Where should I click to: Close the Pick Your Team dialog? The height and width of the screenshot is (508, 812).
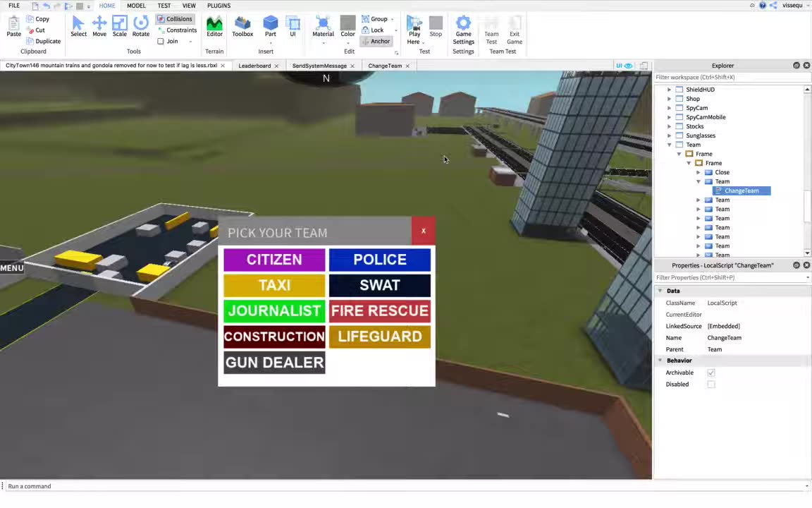(423, 231)
